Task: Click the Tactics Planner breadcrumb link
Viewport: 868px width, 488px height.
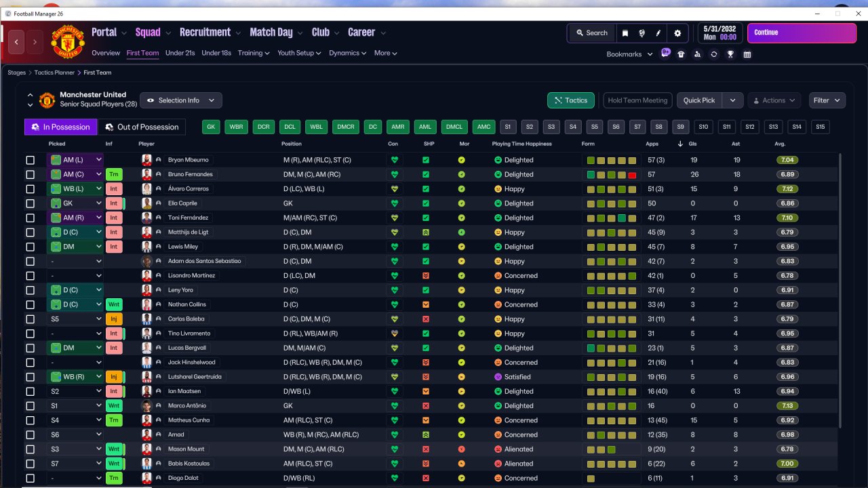Action: pyautogui.click(x=55, y=73)
